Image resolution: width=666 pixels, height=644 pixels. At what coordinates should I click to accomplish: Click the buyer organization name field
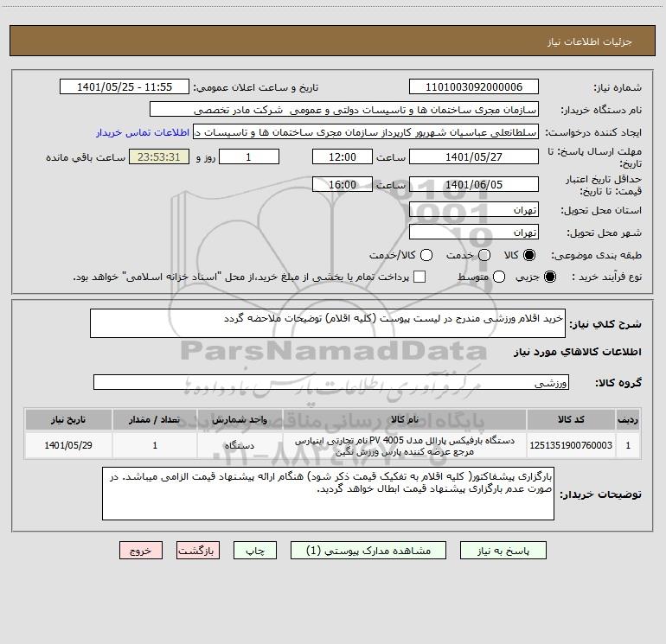pos(344,109)
